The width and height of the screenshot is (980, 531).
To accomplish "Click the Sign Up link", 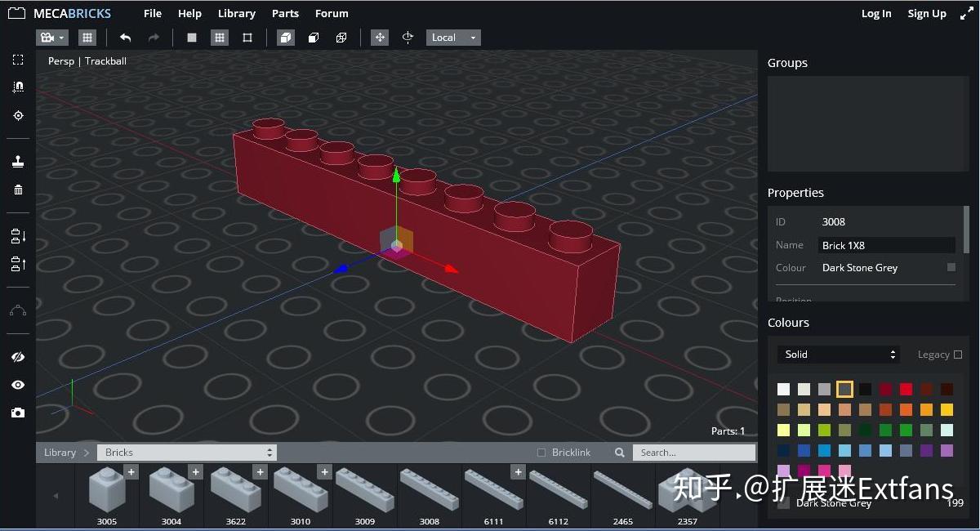I will click(x=926, y=13).
